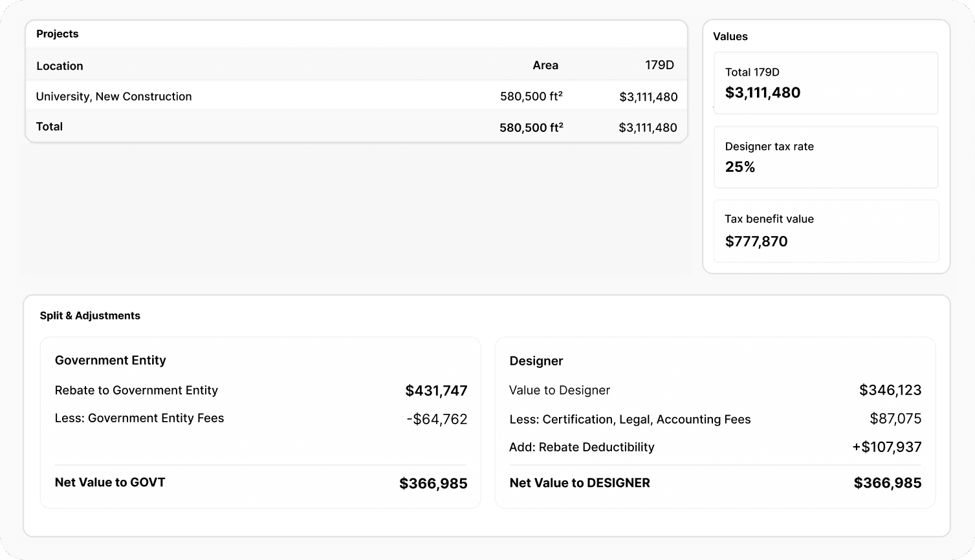Screen dimensions: 975x560
Task: Click the 580,500 ft² area of University row
Action: click(531, 96)
